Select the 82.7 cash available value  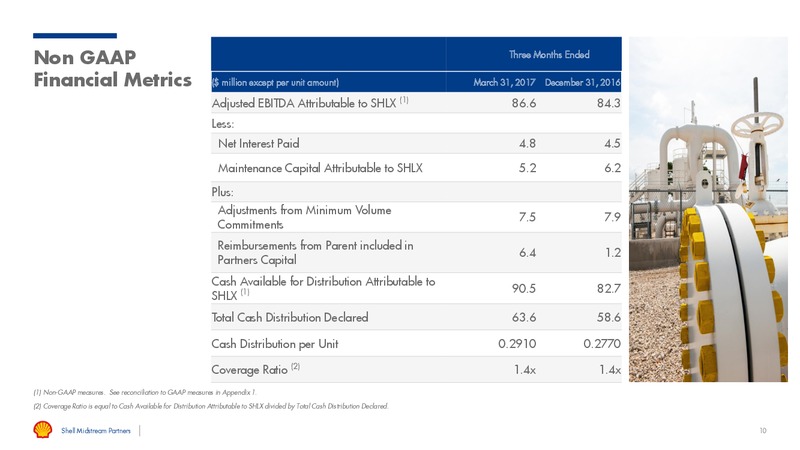609,288
